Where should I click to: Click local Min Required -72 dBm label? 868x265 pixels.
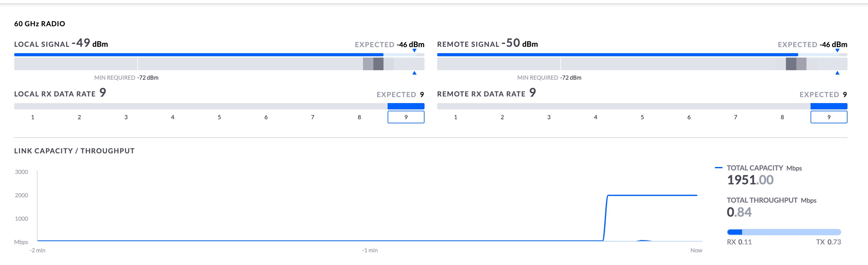[126, 78]
